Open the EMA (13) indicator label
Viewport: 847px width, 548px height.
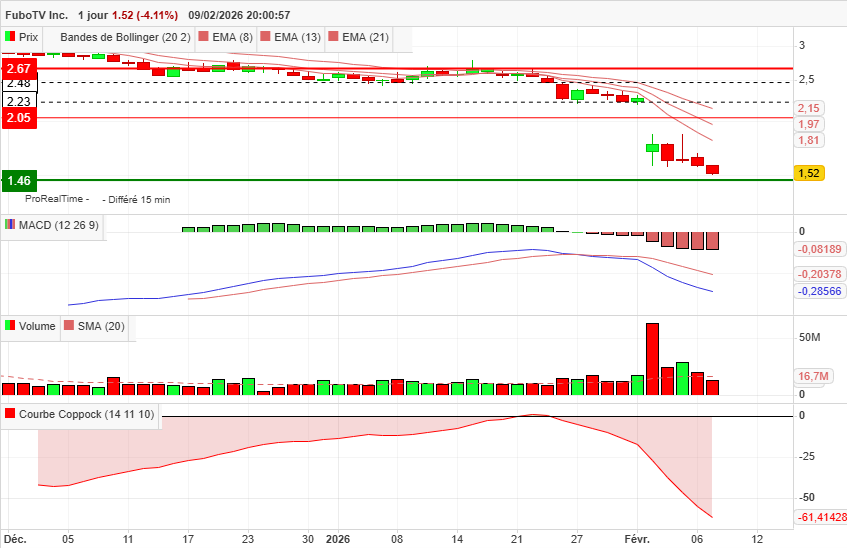click(x=297, y=37)
